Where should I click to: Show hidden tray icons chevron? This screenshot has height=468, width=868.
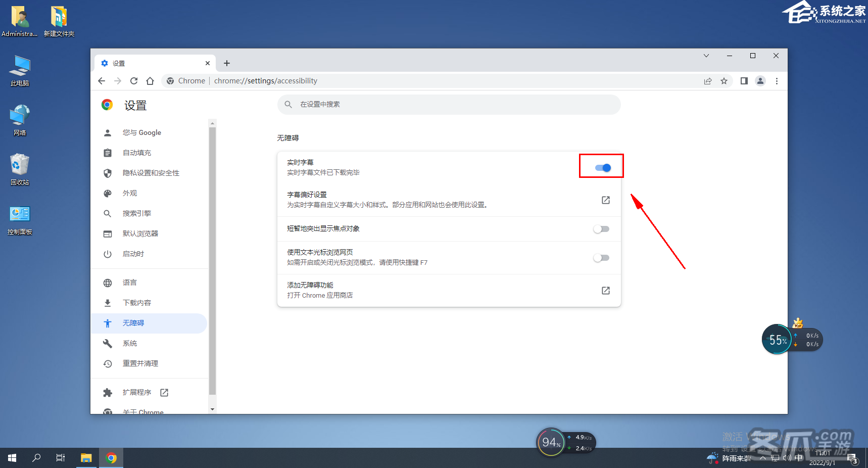point(762,458)
